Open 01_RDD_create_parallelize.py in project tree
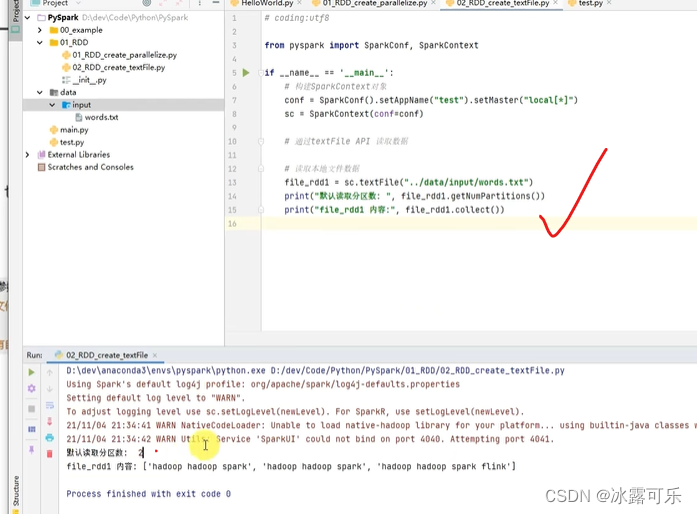 pos(124,55)
